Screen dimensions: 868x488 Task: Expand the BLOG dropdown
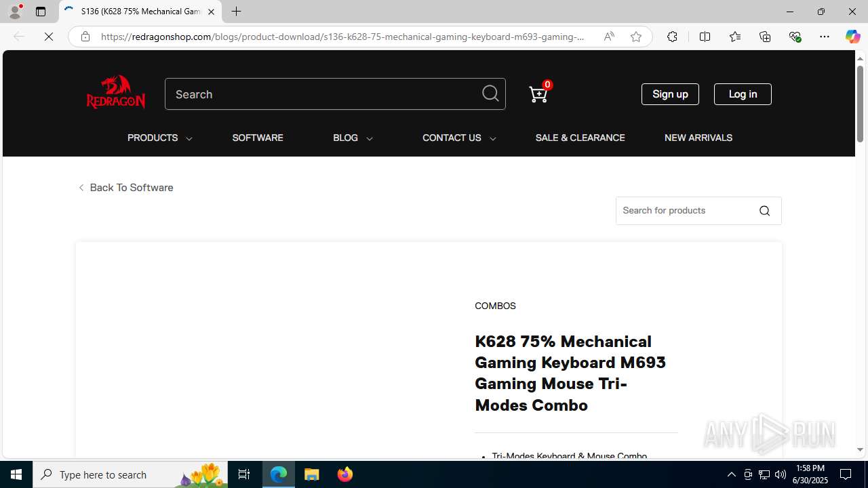353,138
